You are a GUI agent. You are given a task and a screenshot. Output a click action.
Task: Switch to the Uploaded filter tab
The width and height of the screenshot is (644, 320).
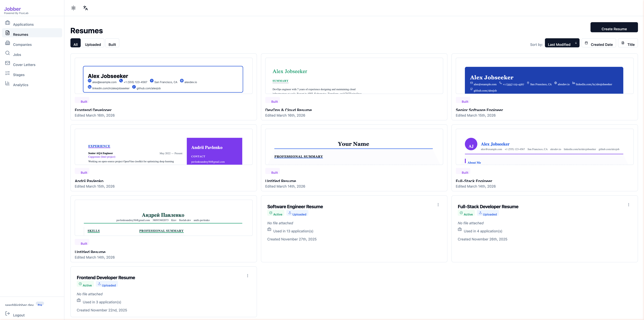pos(93,43)
